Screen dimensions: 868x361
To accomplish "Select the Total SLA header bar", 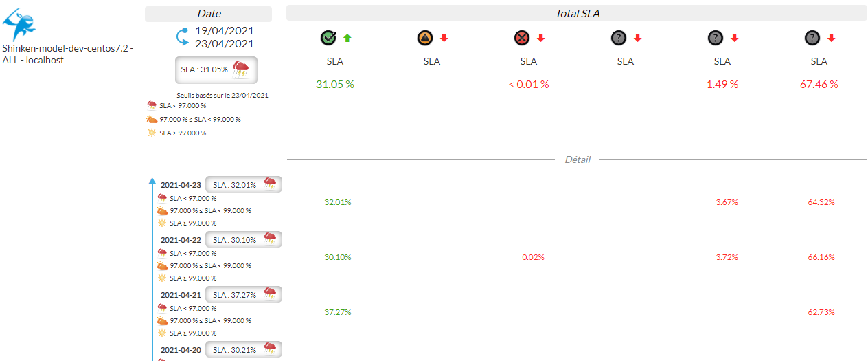I will pos(577,14).
